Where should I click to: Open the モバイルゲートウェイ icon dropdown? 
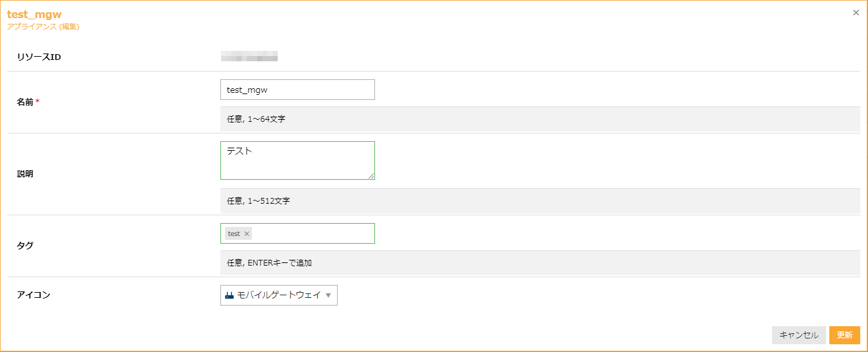278,295
